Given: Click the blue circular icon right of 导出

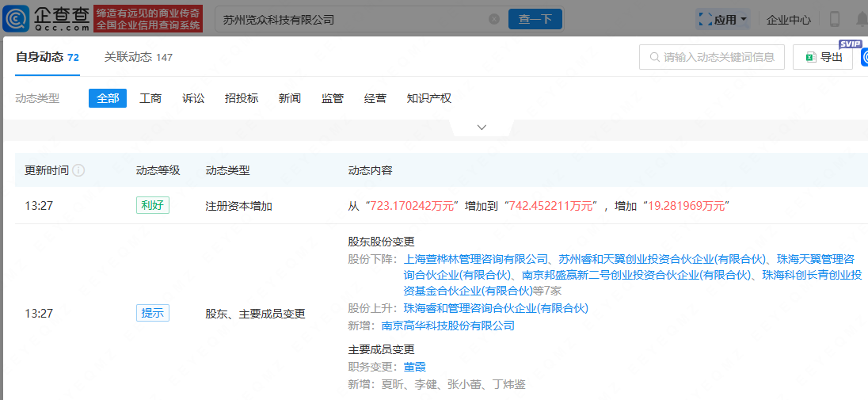Looking at the screenshot, I should pos(864,57).
